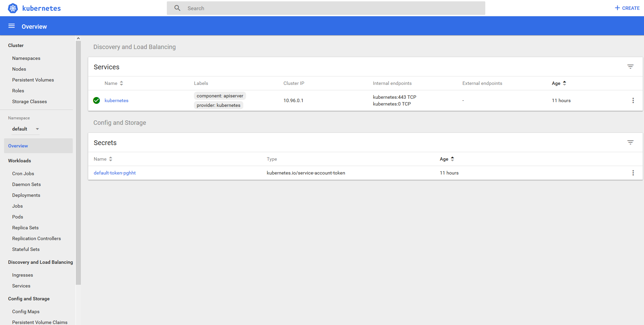Select Overview in sidebar

38,146
